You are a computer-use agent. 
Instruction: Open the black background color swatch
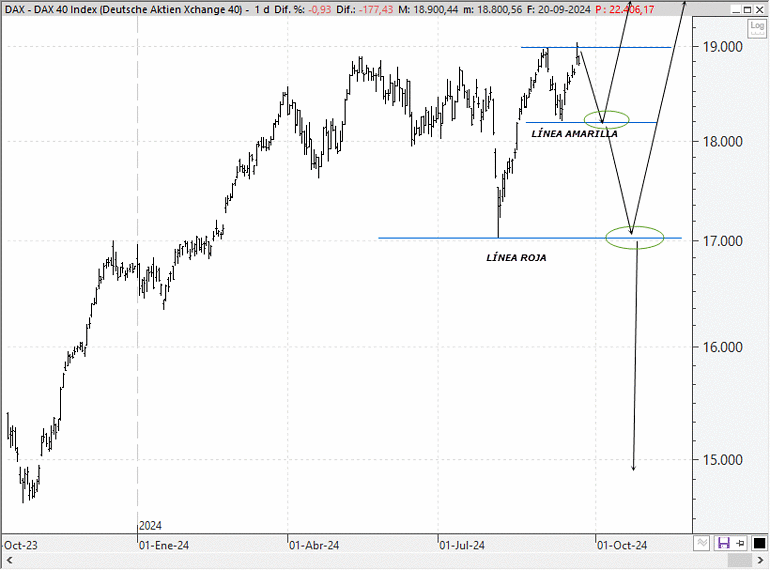click(759, 543)
